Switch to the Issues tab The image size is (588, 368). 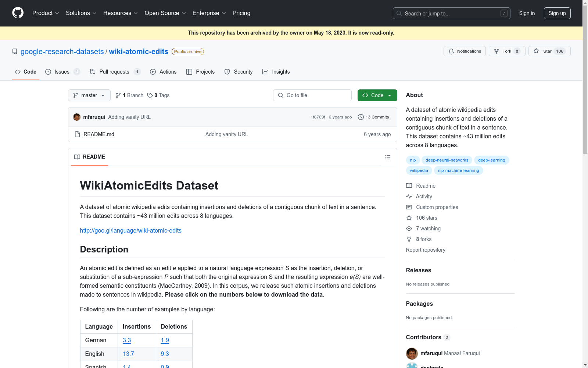click(x=62, y=72)
